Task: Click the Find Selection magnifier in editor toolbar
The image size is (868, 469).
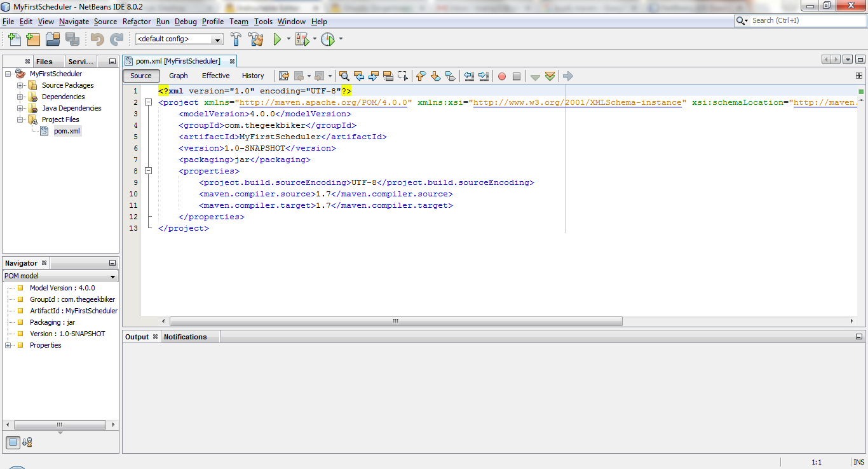Action: pos(343,76)
